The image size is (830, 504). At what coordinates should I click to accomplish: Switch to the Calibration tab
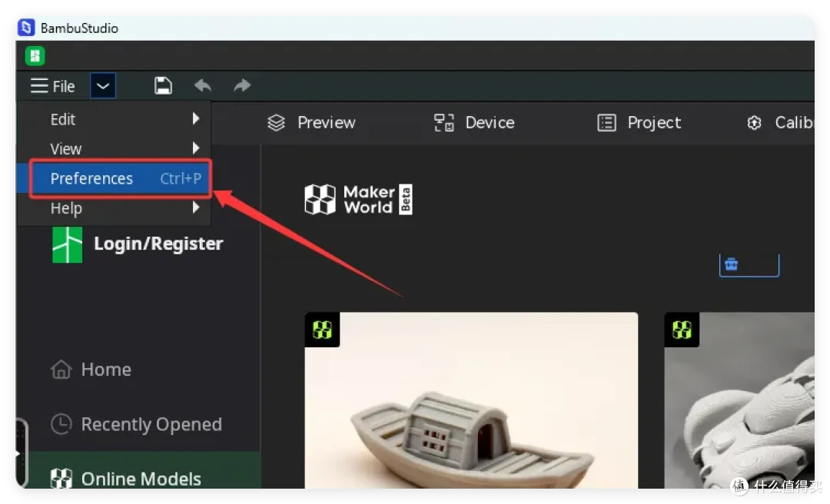click(780, 123)
